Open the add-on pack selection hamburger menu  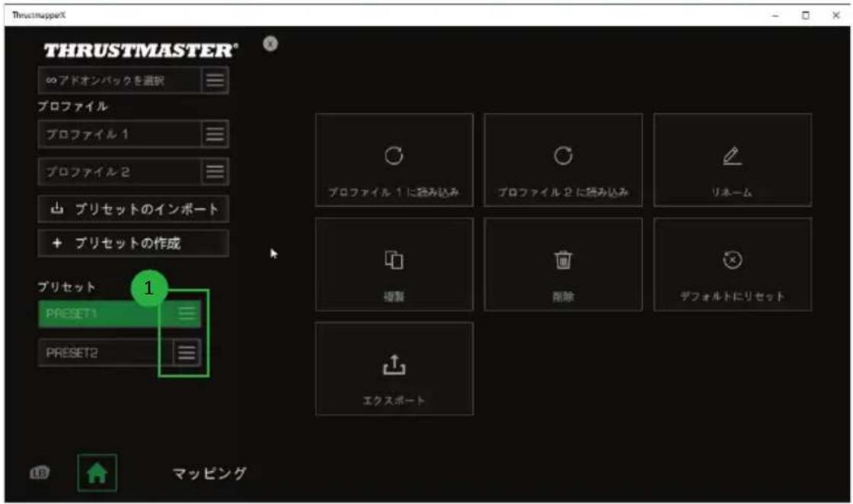pos(215,81)
